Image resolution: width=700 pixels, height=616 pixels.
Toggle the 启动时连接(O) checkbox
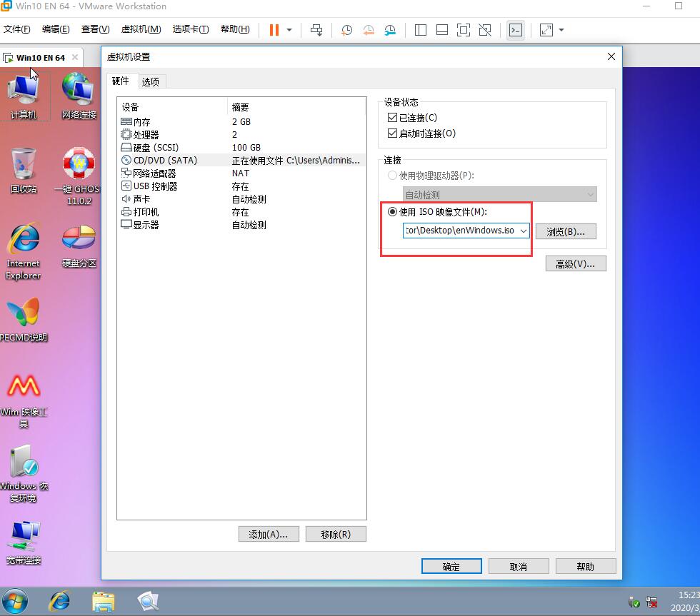392,133
